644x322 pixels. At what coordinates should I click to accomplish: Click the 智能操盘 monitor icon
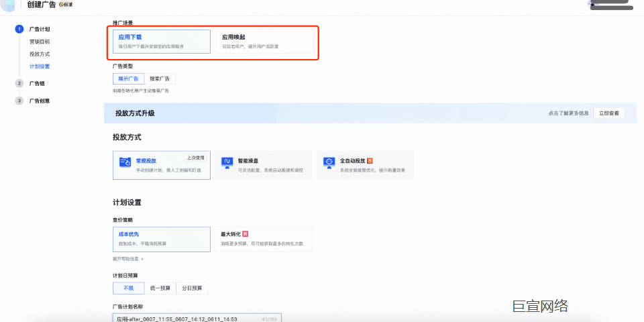point(227,162)
